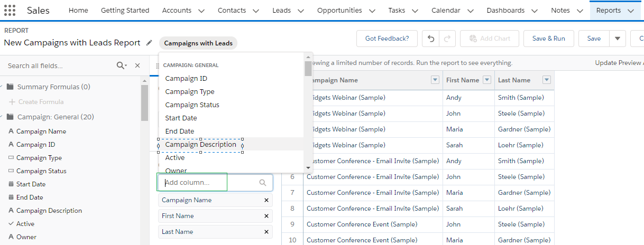Expand the Save button dropdown arrow
The height and width of the screenshot is (245, 644).
[x=618, y=39]
